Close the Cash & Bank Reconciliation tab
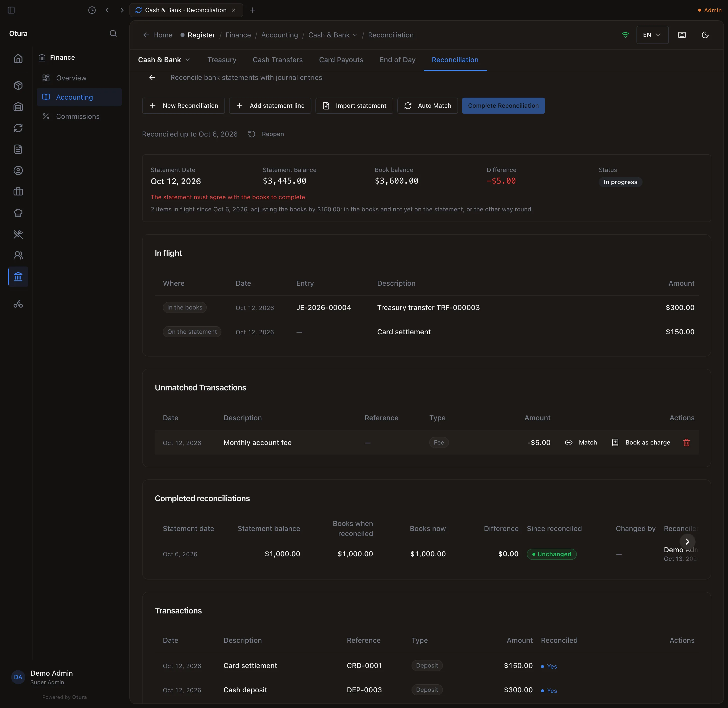Image resolution: width=728 pixels, height=708 pixels. tap(234, 10)
